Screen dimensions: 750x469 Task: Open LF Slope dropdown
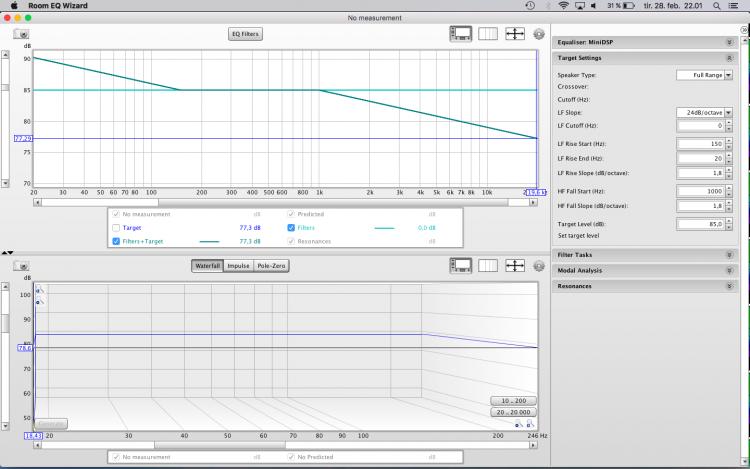click(x=705, y=112)
